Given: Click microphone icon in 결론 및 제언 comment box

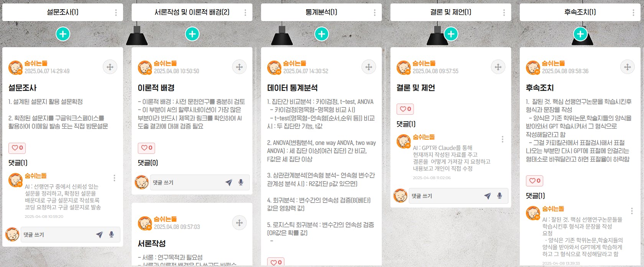Looking at the screenshot, I should (x=499, y=196).
